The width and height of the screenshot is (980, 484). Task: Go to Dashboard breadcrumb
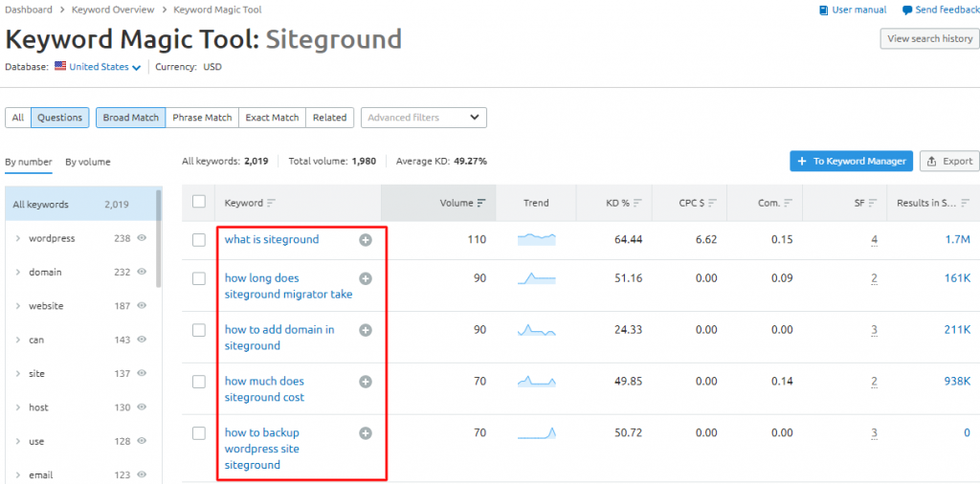click(x=29, y=10)
